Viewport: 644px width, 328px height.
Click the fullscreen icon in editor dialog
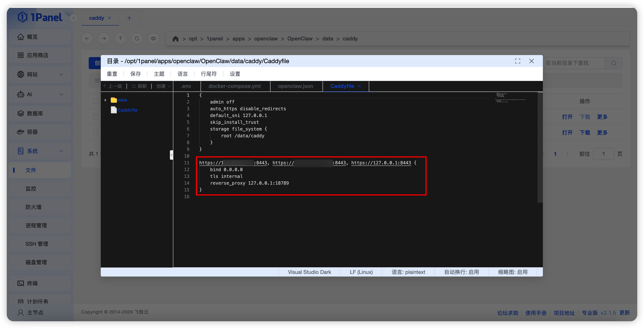[x=517, y=61]
